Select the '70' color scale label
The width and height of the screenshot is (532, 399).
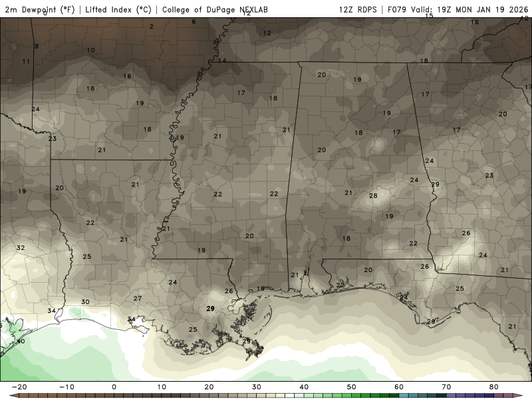[x=446, y=387]
